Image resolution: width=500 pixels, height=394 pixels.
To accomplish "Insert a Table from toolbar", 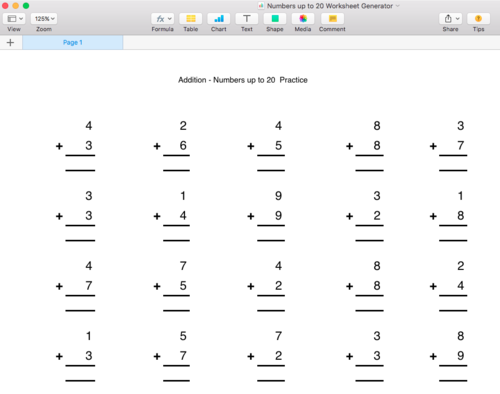I will click(191, 19).
